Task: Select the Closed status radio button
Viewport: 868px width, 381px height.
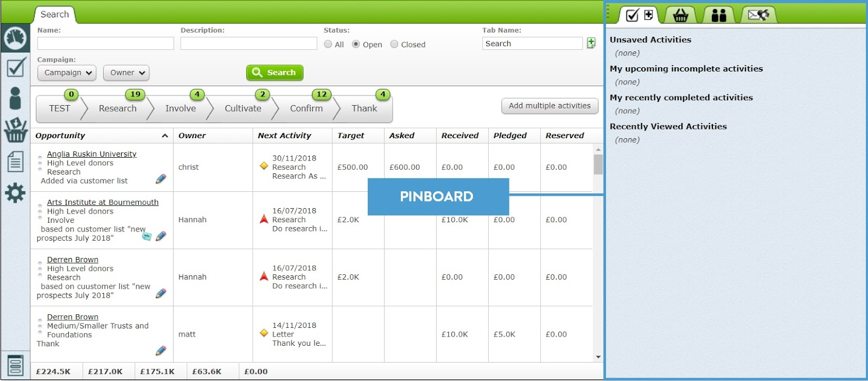Action: [394, 44]
